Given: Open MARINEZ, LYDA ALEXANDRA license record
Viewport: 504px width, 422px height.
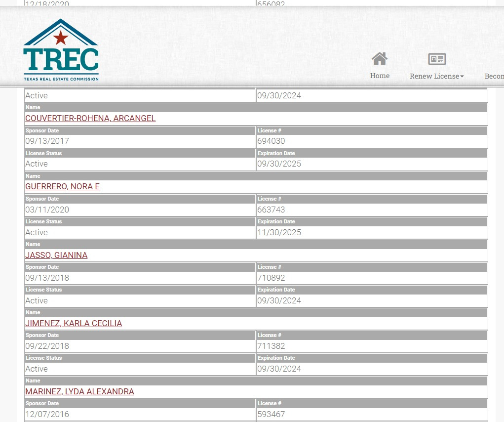Looking at the screenshot, I should pyautogui.click(x=79, y=391).
